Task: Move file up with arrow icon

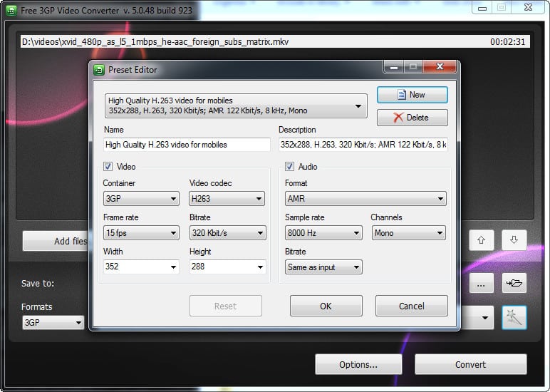Action: (481, 241)
